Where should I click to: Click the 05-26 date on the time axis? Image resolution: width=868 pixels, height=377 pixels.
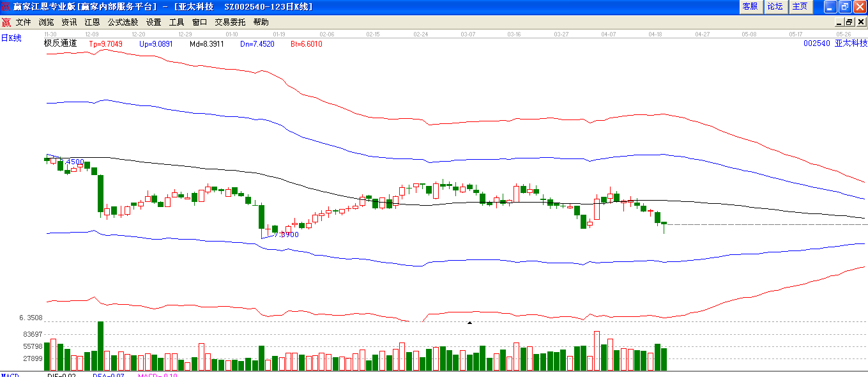(x=844, y=34)
